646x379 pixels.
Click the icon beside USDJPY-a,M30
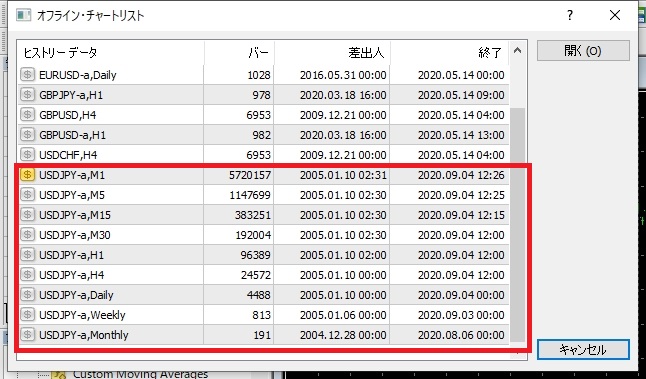[x=27, y=235]
